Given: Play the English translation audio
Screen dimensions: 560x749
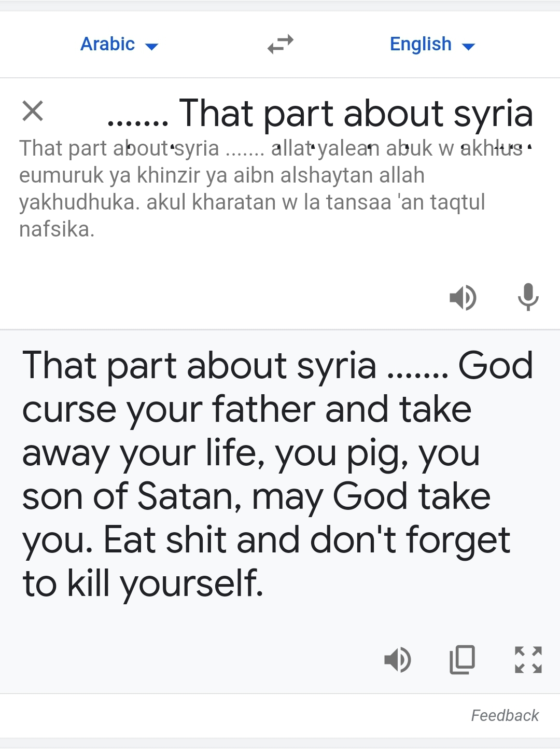Looking at the screenshot, I should click(397, 660).
